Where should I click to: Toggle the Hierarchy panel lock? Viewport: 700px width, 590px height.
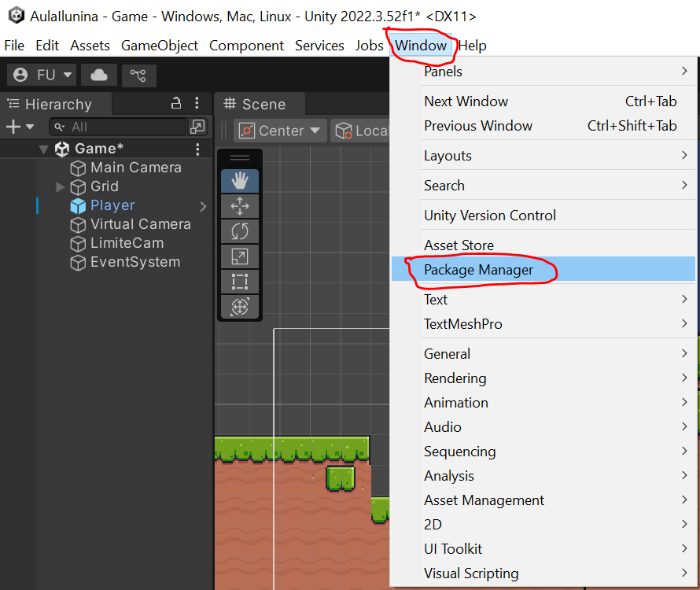click(x=176, y=103)
